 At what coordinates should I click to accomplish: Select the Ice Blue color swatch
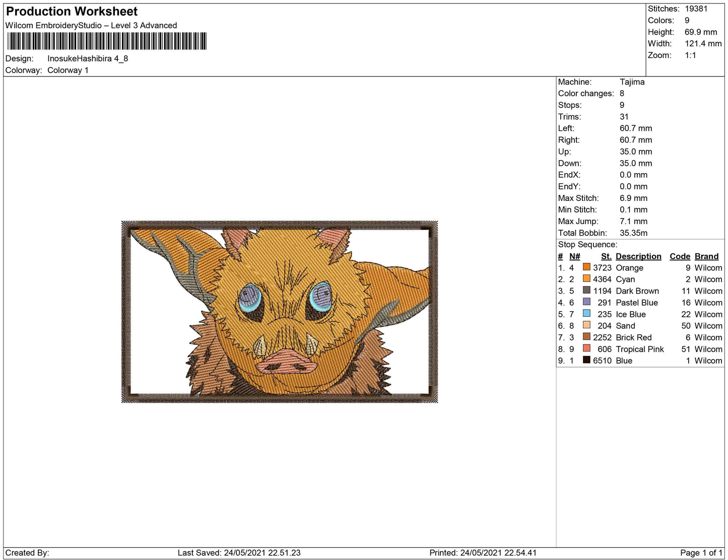[586, 313]
